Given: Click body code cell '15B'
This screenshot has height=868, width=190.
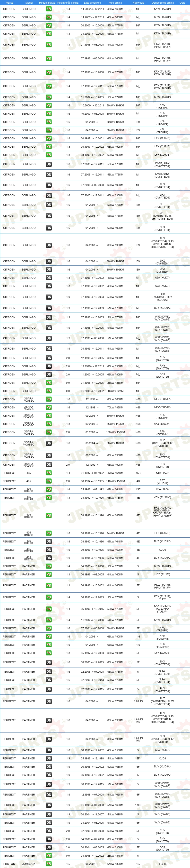Looking at the screenshot, I should coord(138,473).
